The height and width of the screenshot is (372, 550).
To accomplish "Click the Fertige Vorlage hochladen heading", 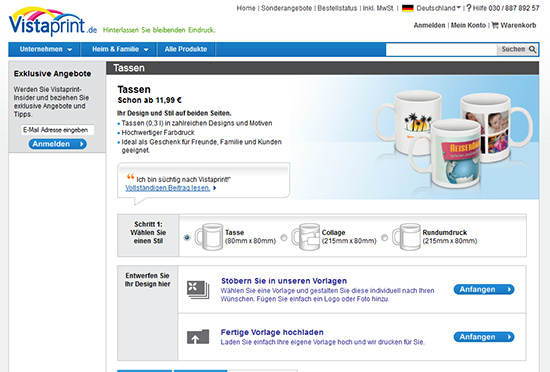I will (272, 332).
